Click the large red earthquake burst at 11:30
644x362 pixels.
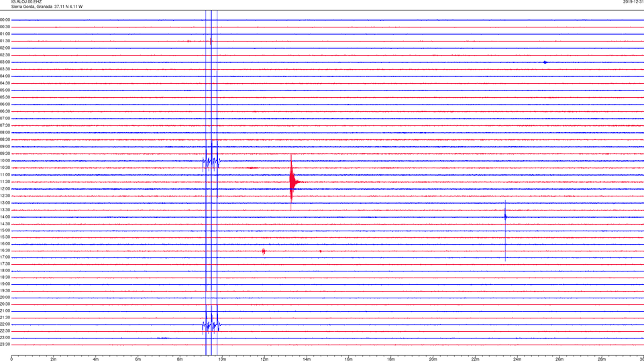coord(293,182)
